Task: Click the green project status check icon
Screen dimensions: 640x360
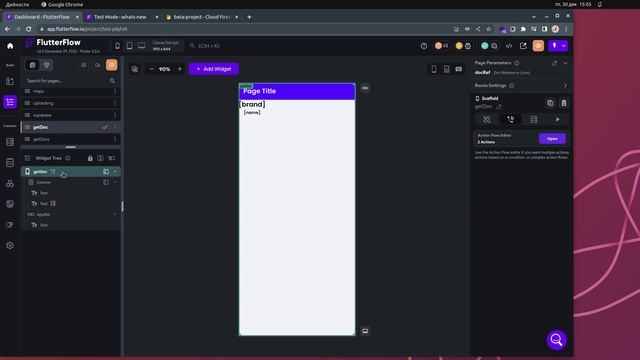Action: [484, 46]
